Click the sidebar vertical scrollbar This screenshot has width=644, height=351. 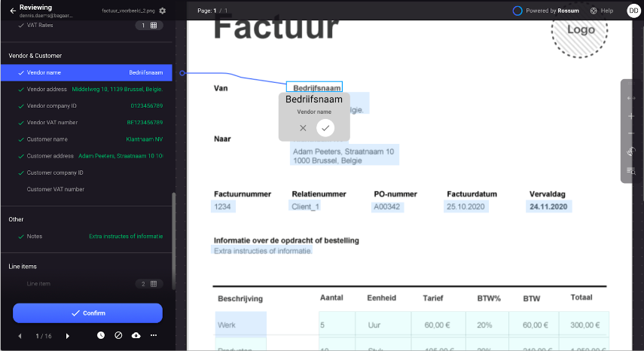pyautogui.click(x=174, y=240)
